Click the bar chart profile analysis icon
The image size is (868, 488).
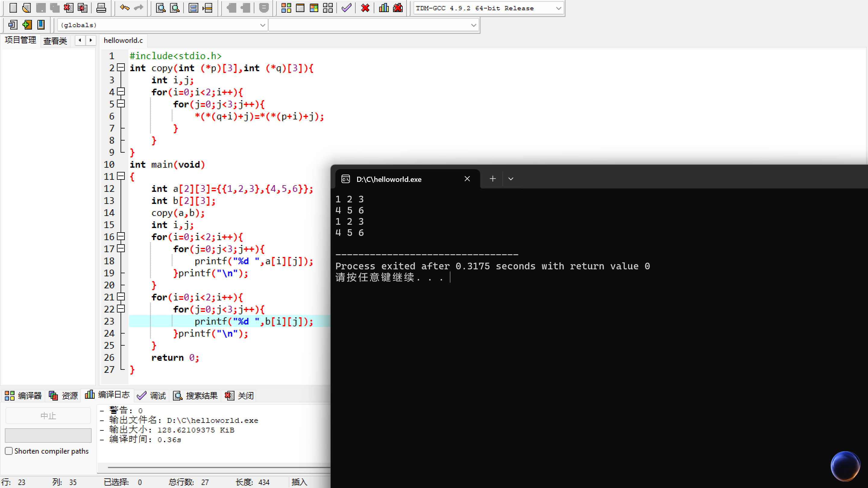click(384, 8)
